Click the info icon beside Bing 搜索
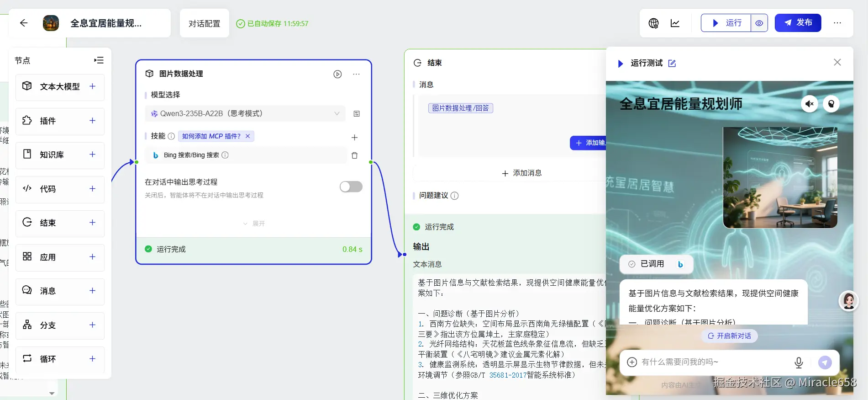This screenshot has width=868, height=400. click(x=225, y=155)
